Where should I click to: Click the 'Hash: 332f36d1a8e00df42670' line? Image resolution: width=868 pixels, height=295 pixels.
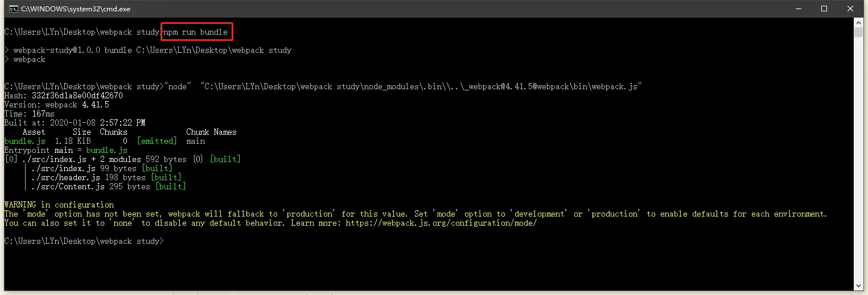63,95
